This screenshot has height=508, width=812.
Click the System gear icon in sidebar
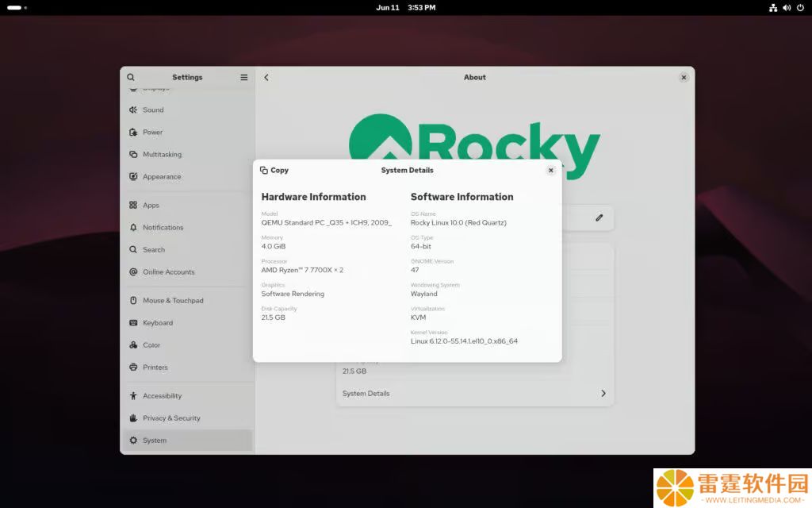(133, 441)
